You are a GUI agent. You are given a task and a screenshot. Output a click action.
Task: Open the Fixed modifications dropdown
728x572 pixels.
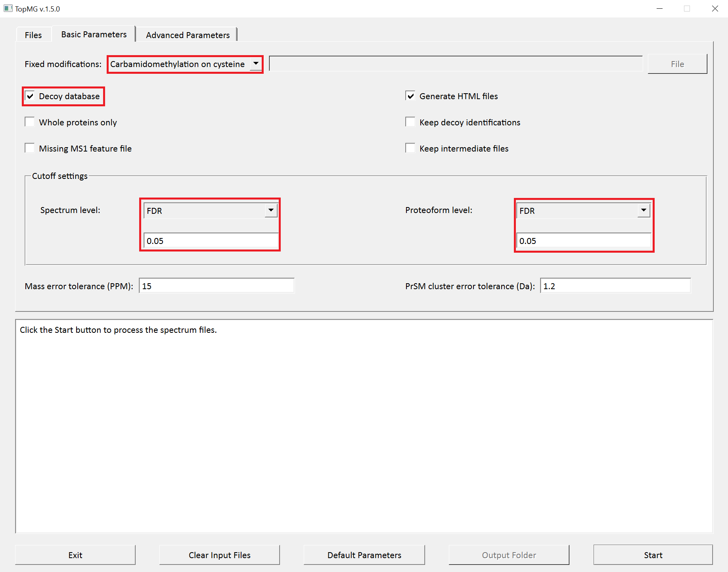[185, 64]
